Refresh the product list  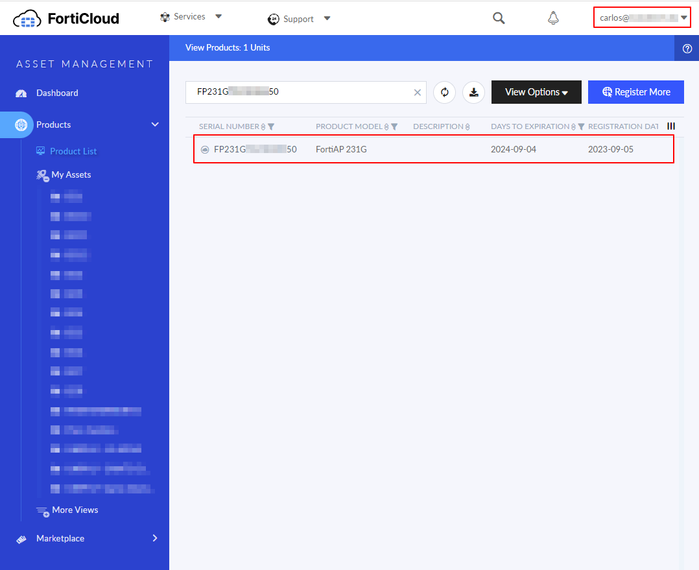(444, 92)
